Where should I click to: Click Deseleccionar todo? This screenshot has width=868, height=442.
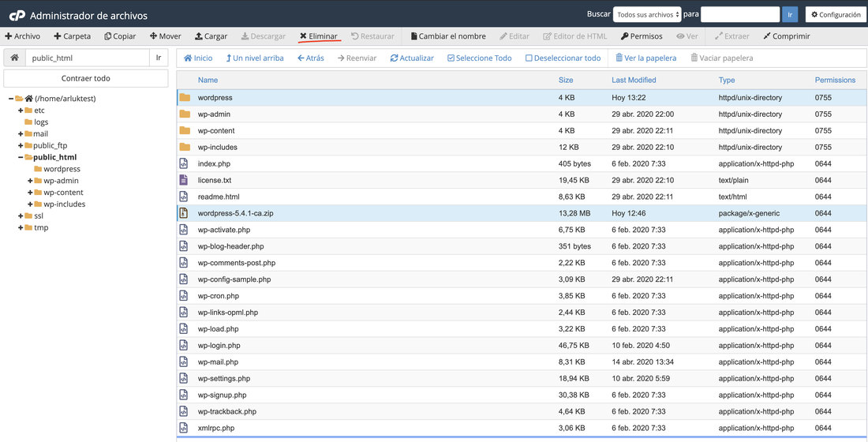pyautogui.click(x=563, y=58)
